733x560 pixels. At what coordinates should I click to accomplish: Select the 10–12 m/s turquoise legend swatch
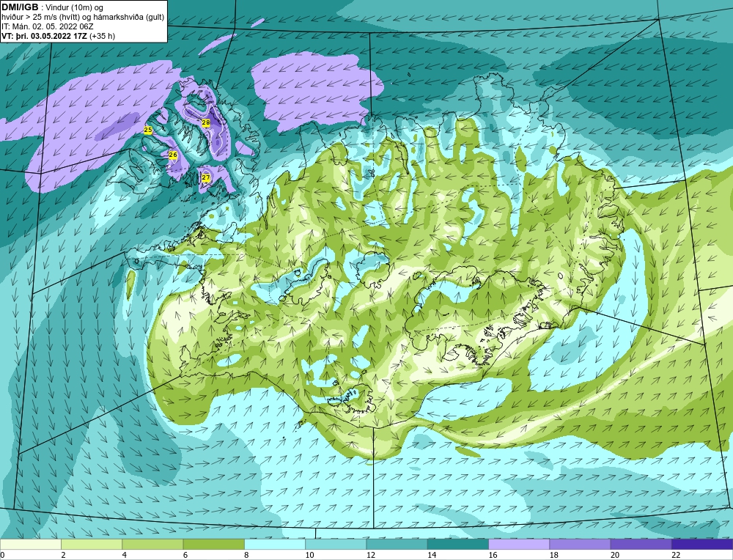pos(336,545)
